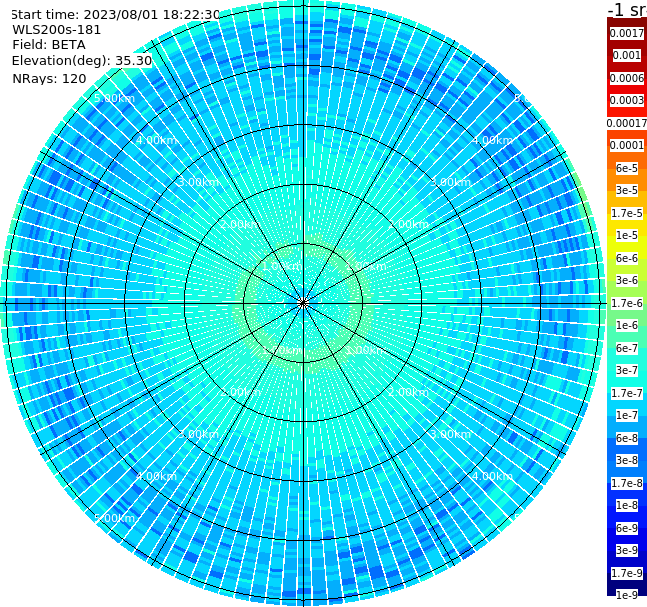This screenshot has width=647, height=607.
Task: Select the 2.00km ring label in lower-right quadrant
Action: click(x=408, y=392)
